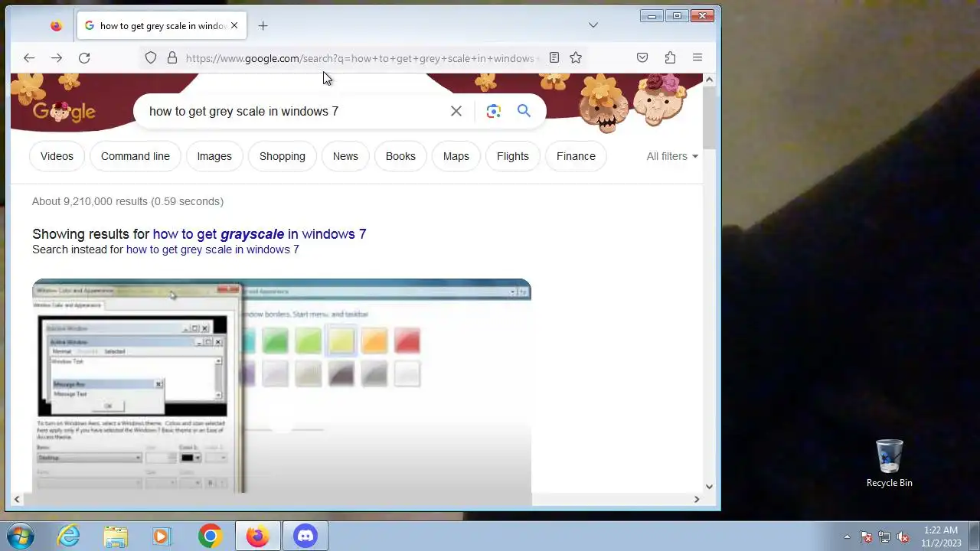Click the network tray icon
Viewport: 980px width, 551px height.
[x=884, y=536]
